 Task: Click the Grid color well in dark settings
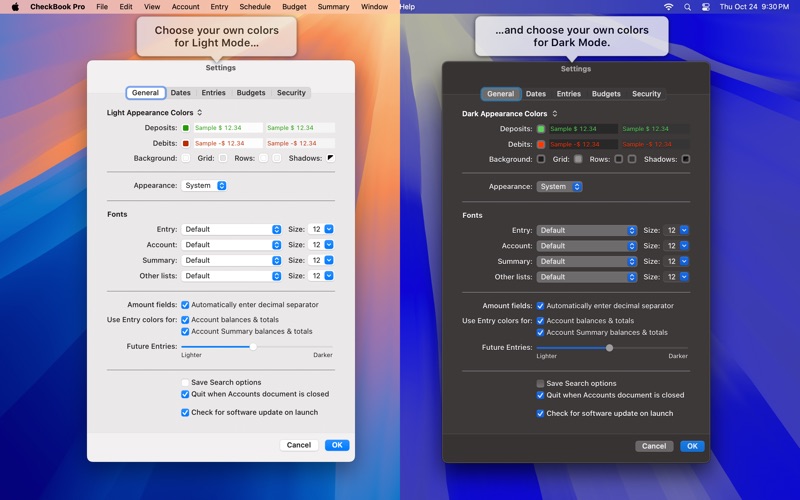click(x=578, y=159)
